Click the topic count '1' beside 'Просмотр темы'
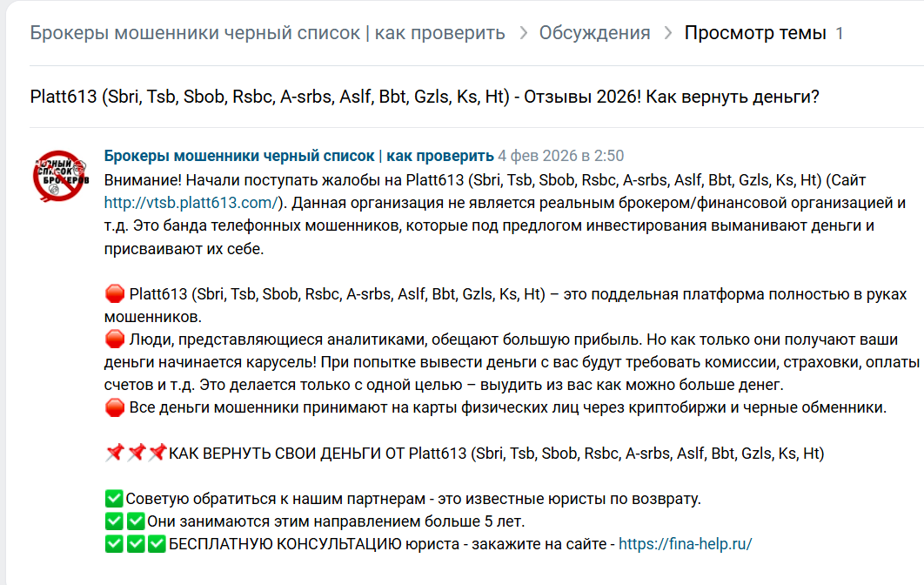The width and height of the screenshot is (924, 585). [839, 33]
